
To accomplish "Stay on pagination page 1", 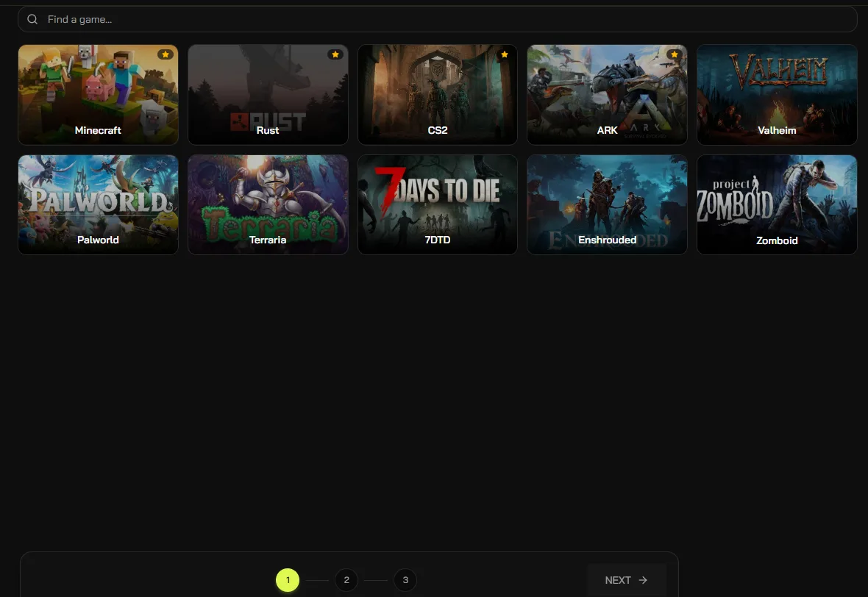I will pyautogui.click(x=288, y=580).
